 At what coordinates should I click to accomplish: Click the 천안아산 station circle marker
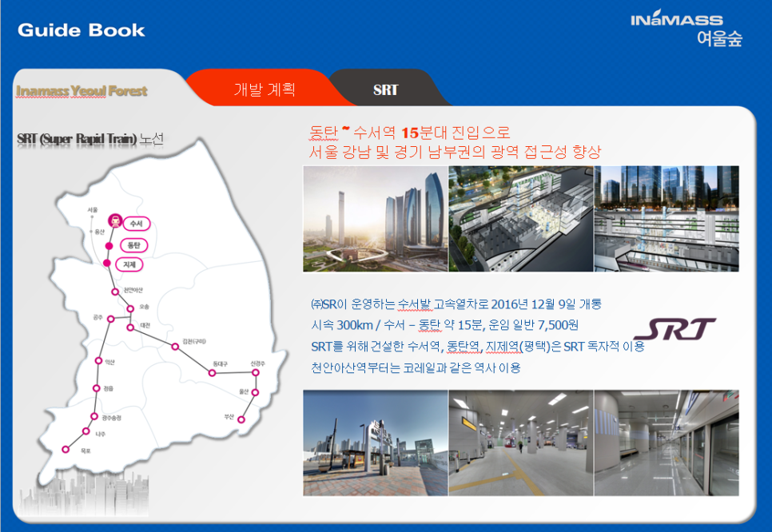[115, 292]
